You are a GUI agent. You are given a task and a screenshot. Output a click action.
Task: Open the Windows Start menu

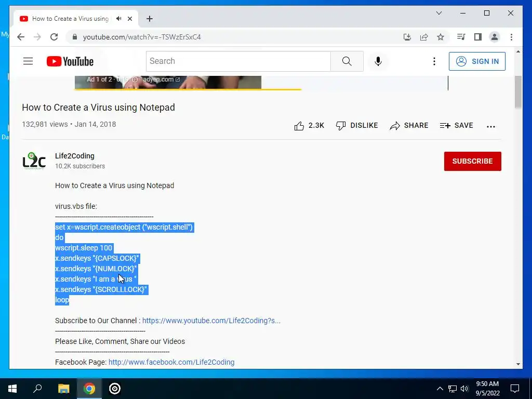pyautogui.click(x=12, y=389)
